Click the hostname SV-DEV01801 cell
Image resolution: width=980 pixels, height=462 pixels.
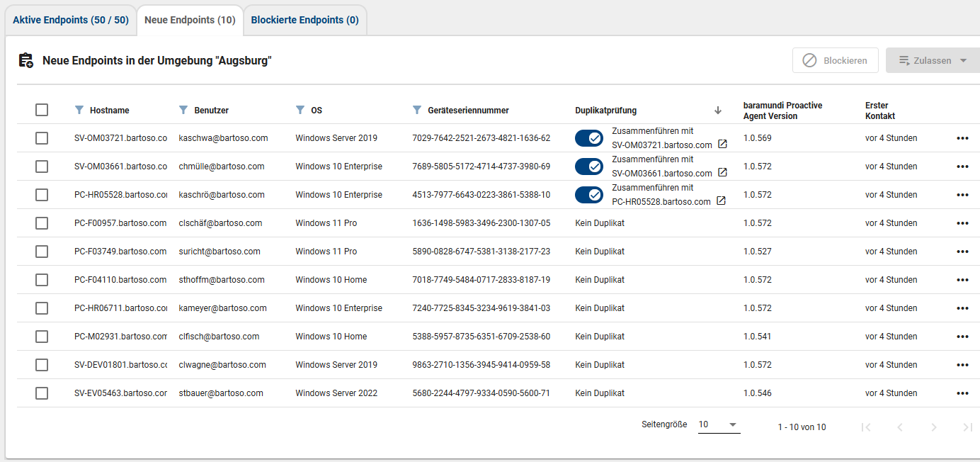(120, 365)
